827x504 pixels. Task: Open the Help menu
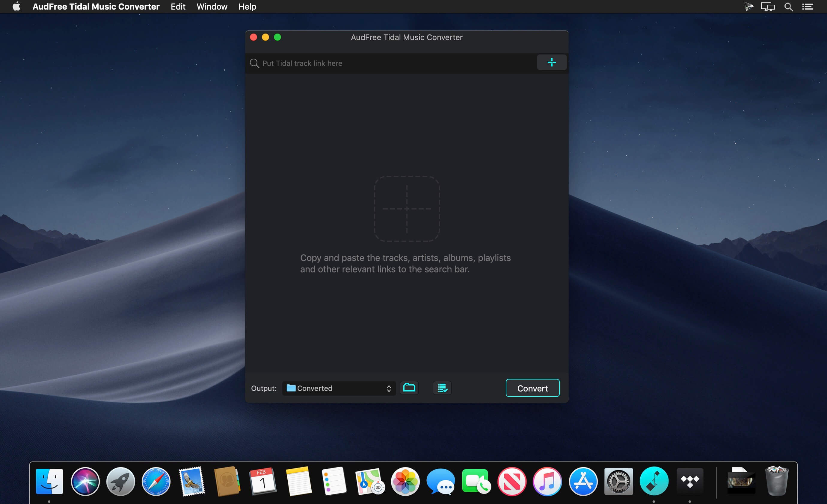click(247, 7)
